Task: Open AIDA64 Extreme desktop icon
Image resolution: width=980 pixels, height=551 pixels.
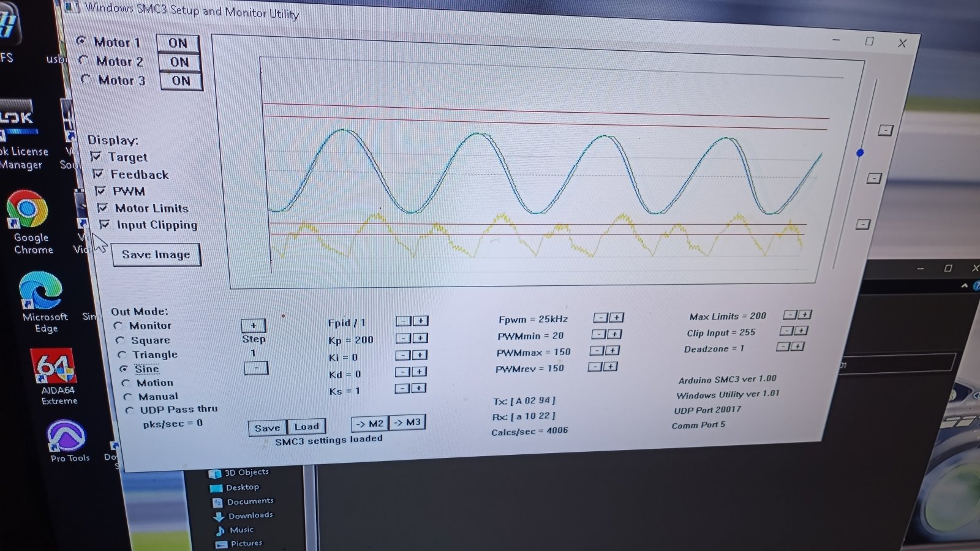Action: [x=56, y=377]
